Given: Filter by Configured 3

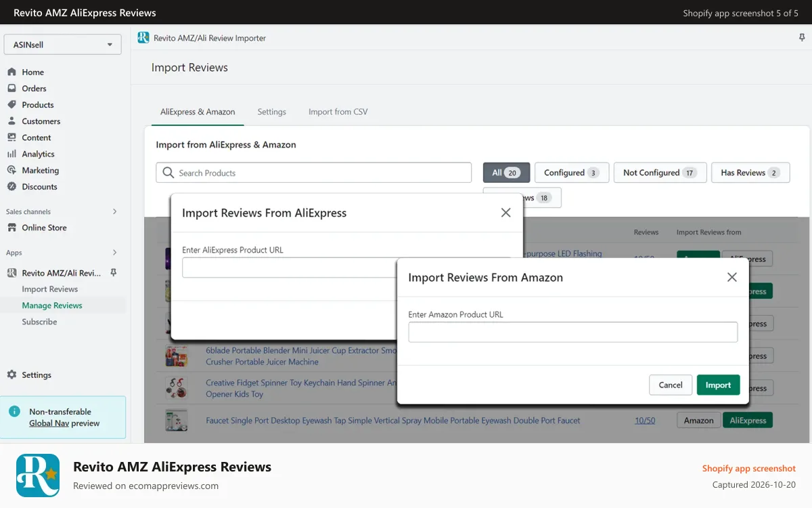Looking at the screenshot, I should (572, 173).
